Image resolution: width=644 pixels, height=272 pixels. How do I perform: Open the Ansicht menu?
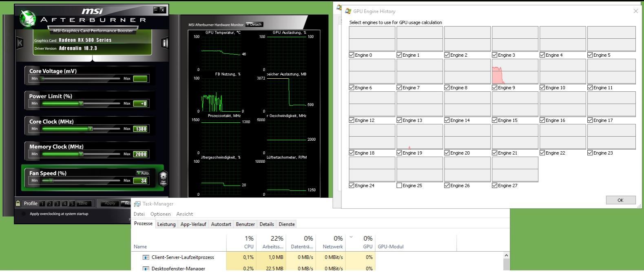click(x=185, y=214)
